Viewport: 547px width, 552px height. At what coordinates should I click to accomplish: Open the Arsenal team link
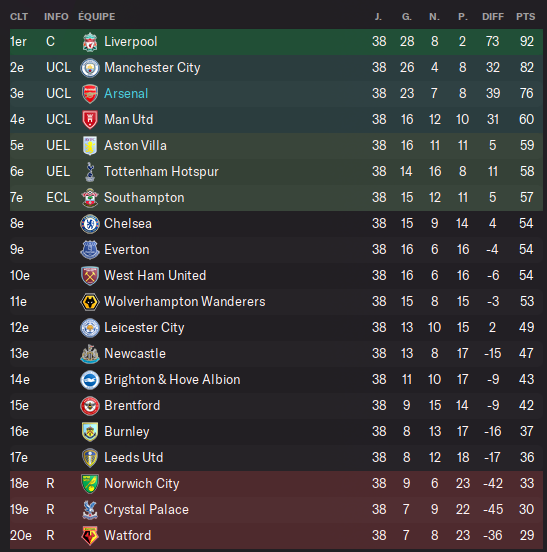click(126, 94)
